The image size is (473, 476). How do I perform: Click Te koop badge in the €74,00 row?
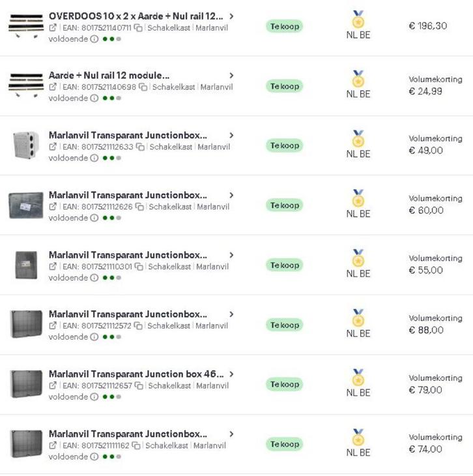285,444
